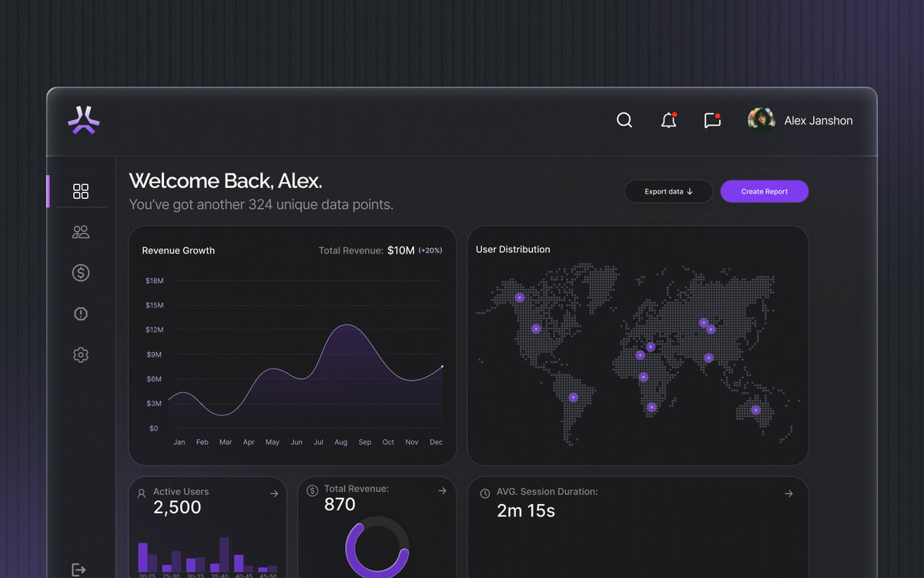Click the 2,500 active users value
The height and width of the screenshot is (578, 924).
[x=177, y=507]
